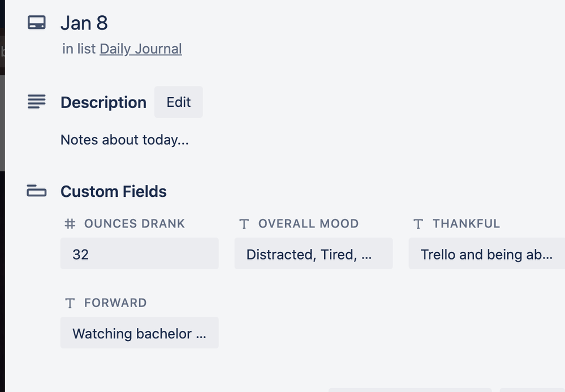Click the text icon beside Overall Mood
The width and height of the screenshot is (565, 392).
[x=244, y=224]
